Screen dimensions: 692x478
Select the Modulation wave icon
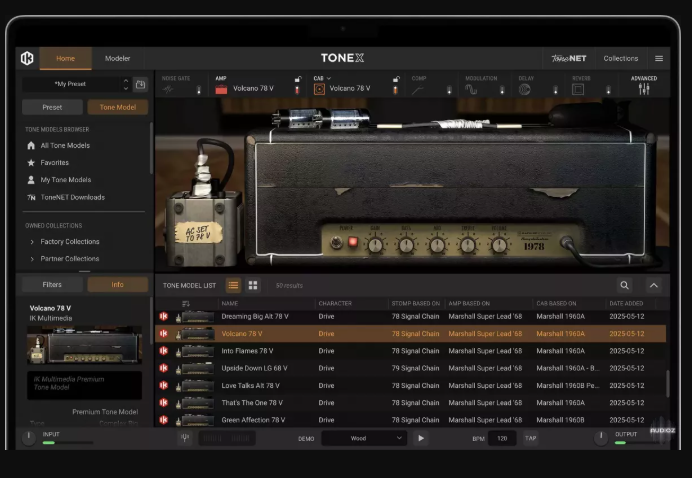pyautogui.click(x=471, y=90)
